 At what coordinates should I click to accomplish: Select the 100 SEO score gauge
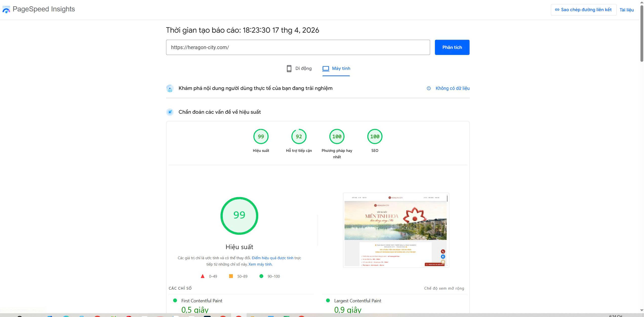pos(375,136)
